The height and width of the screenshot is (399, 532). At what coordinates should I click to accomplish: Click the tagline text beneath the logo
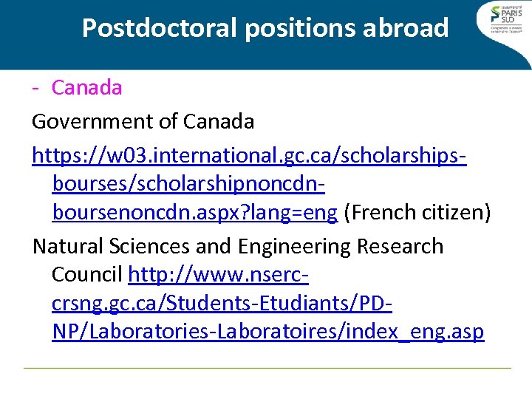tap(511, 31)
